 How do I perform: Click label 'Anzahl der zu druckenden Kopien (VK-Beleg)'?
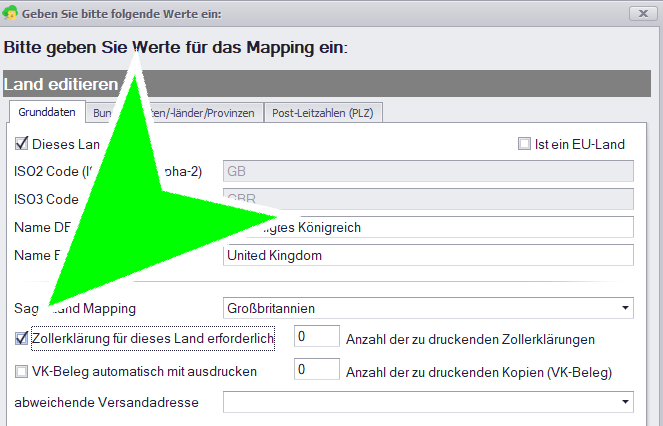[x=479, y=372]
